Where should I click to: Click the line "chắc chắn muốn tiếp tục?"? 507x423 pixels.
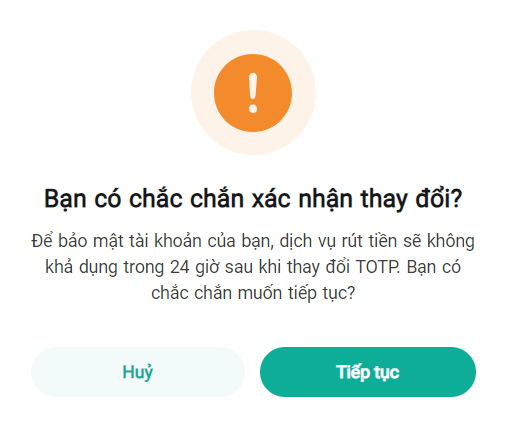253,293
